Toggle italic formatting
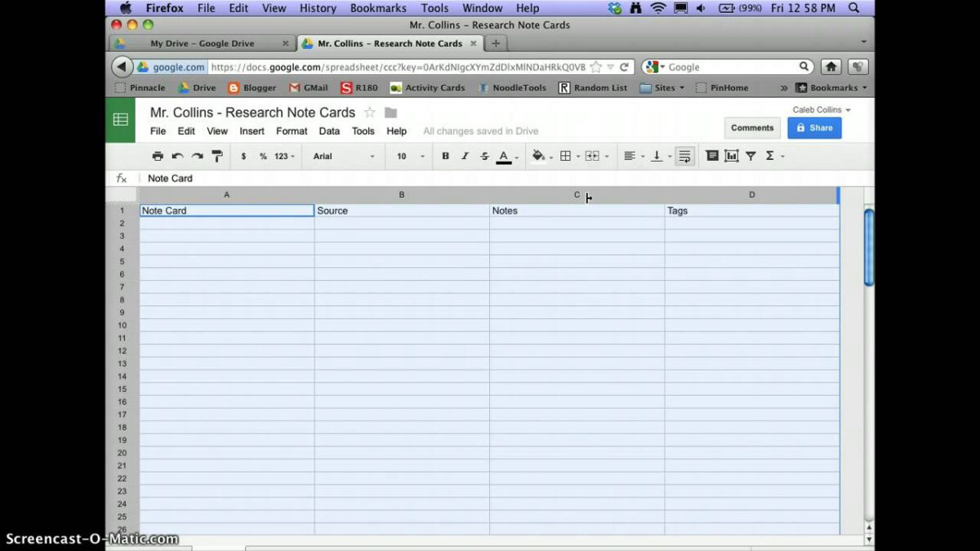This screenshot has height=551, width=980. click(465, 156)
